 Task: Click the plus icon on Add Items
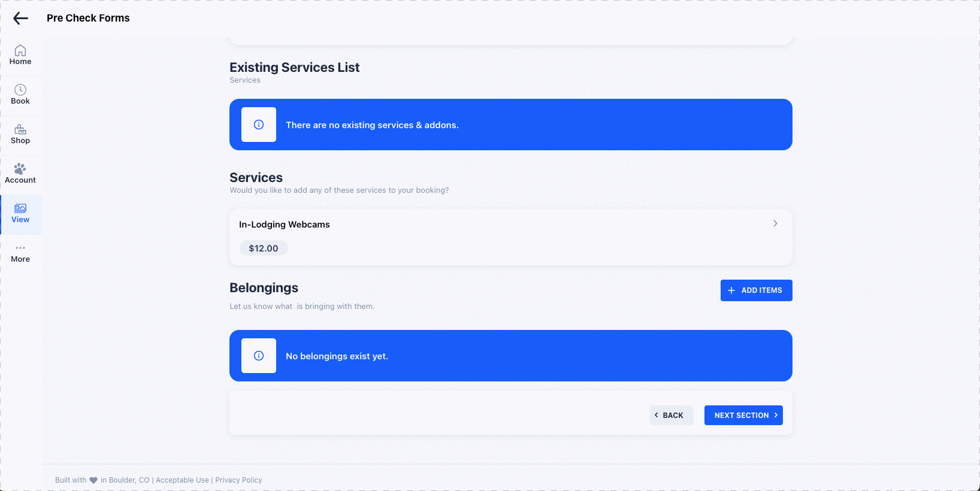pos(731,290)
